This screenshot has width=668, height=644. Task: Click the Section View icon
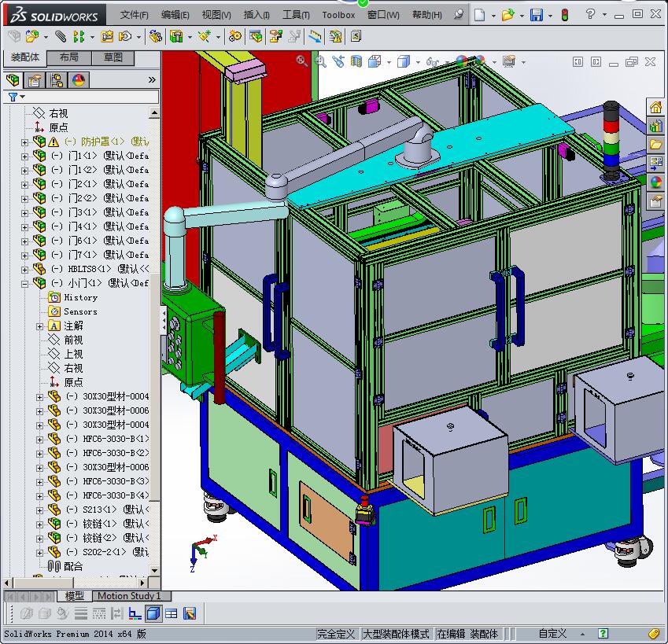click(x=356, y=62)
